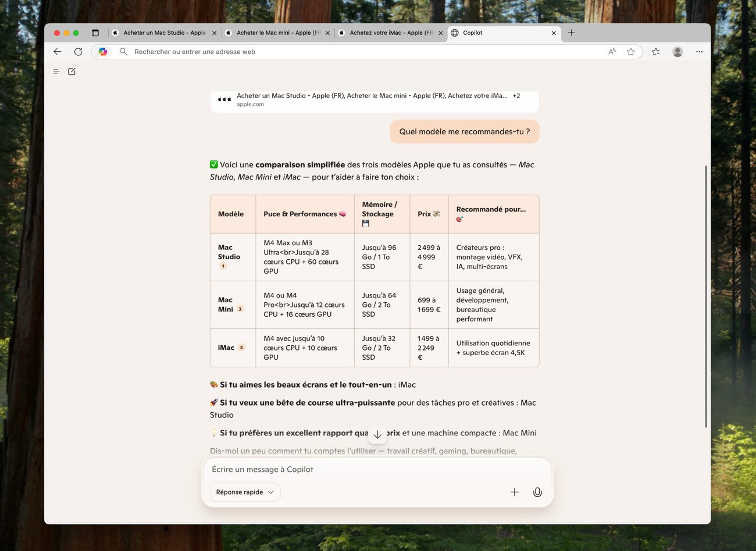Open the Copilot logo button in address bar
Image resolution: width=756 pixels, height=551 pixels.
click(x=103, y=52)
